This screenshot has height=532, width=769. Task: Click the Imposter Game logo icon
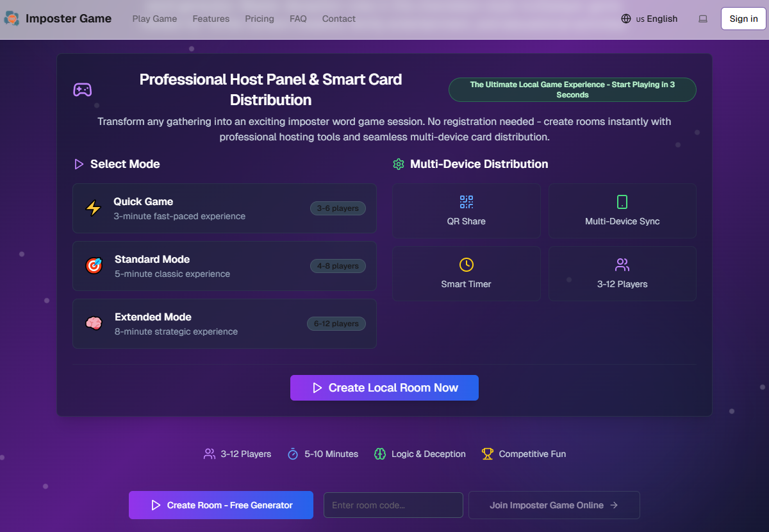(x=12, y=19)
